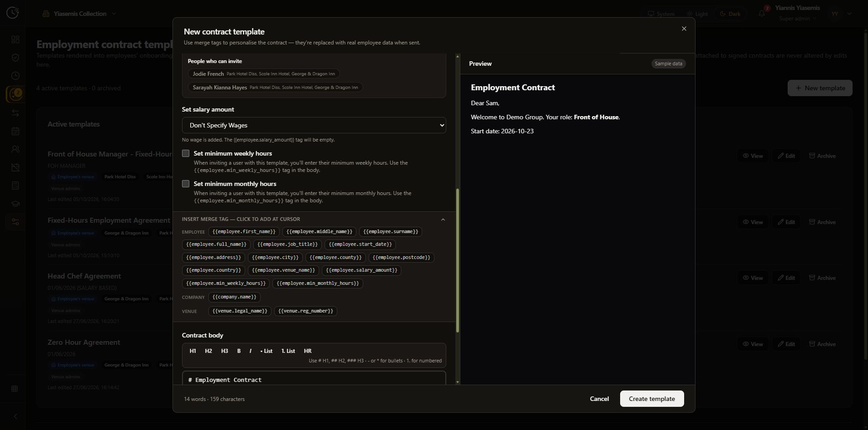The width and height of the screenshot is (868, 430).
Task: Insert the {{company.name}} merge tag
Action: tap(234, 297)
